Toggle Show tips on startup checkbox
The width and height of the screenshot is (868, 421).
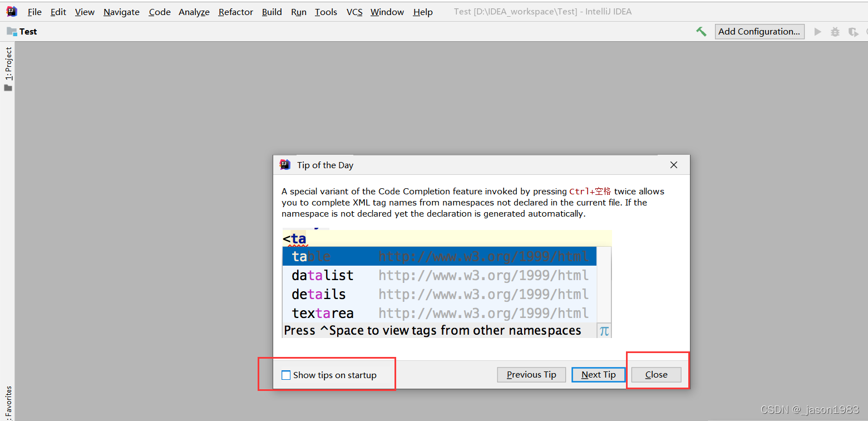click(x=286, y=375)
